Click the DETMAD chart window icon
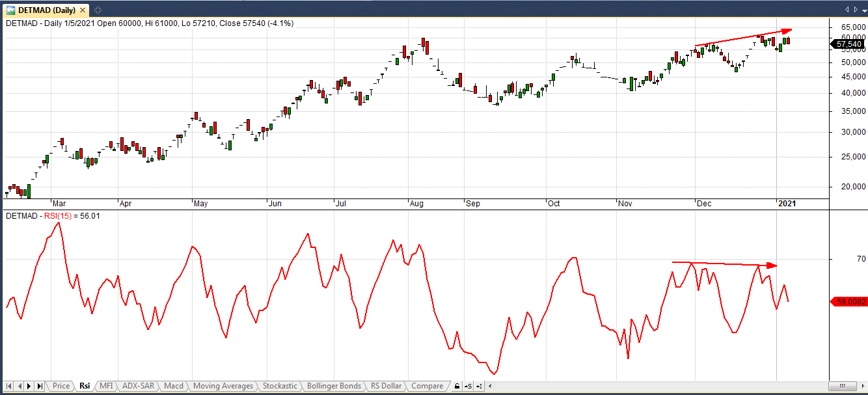 [x=11, y=9]
